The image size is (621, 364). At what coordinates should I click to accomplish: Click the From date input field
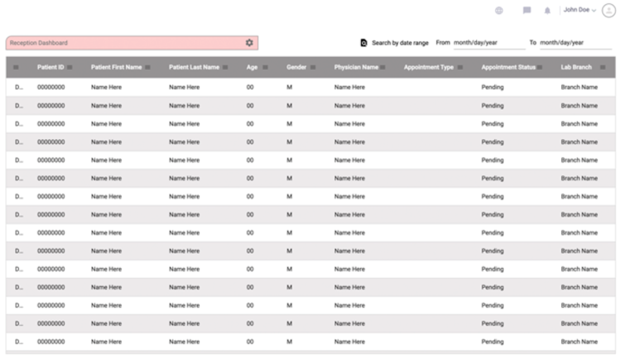[489, 43]
